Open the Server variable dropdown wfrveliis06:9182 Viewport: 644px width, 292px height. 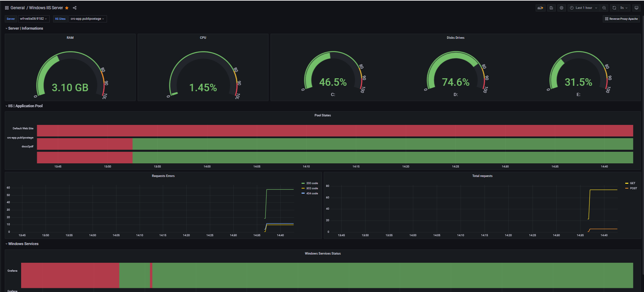pos(33,19)
